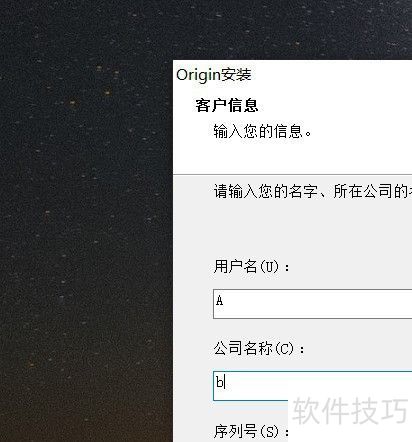Viewport: 412px width, 442px height.
Task: Click the word Origin in the title
Action: (199, 75)
